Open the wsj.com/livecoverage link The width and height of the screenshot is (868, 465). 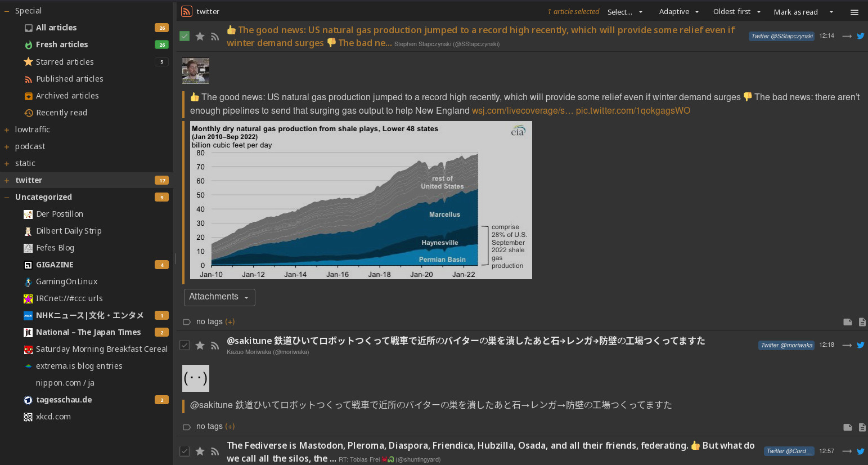[523, 111]
